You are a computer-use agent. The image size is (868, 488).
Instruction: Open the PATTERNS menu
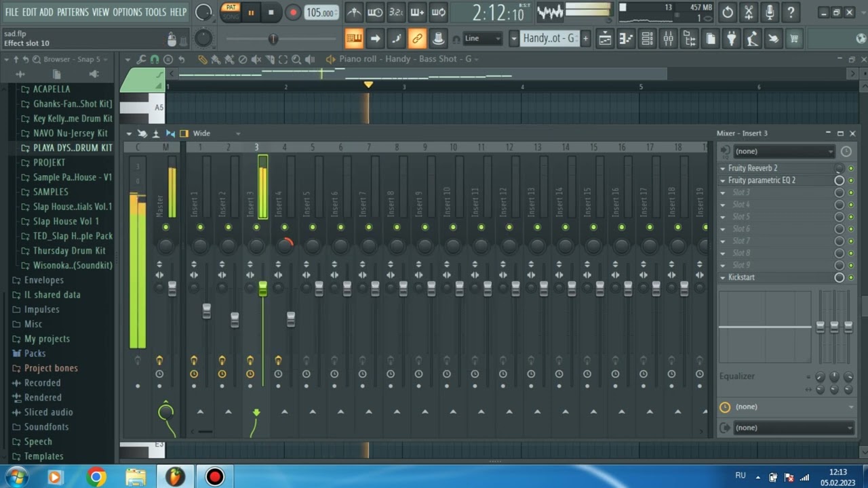pos(73,12)
